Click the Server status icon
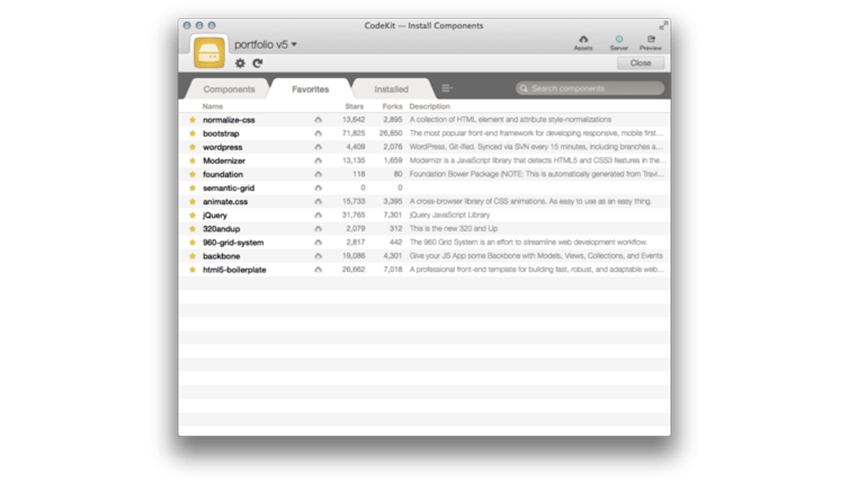 (619, 40)
